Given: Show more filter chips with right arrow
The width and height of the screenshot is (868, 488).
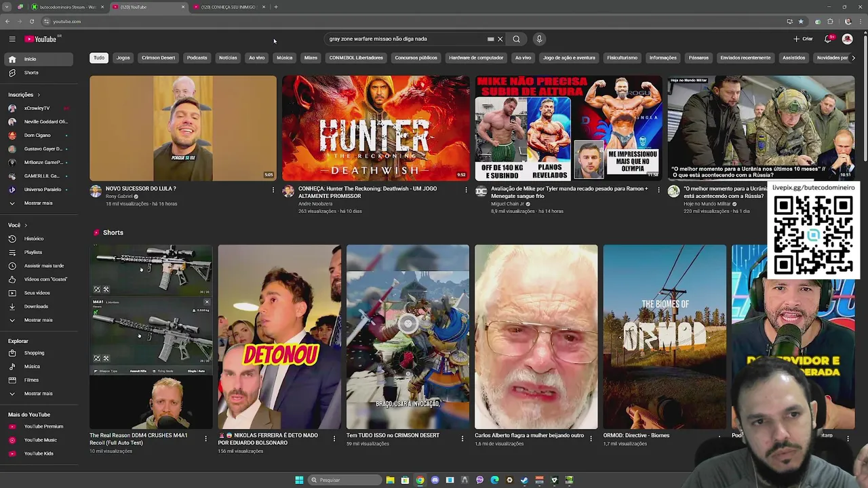Looking at the screenshot, I should 853,58.
